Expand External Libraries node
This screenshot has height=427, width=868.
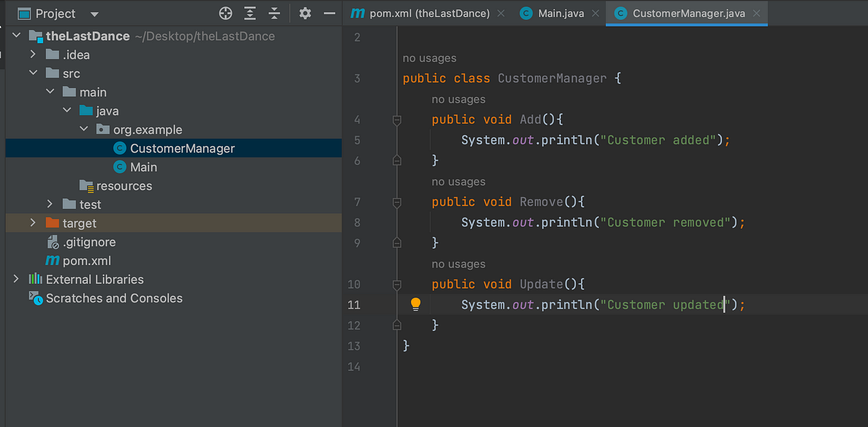point(16,279)
